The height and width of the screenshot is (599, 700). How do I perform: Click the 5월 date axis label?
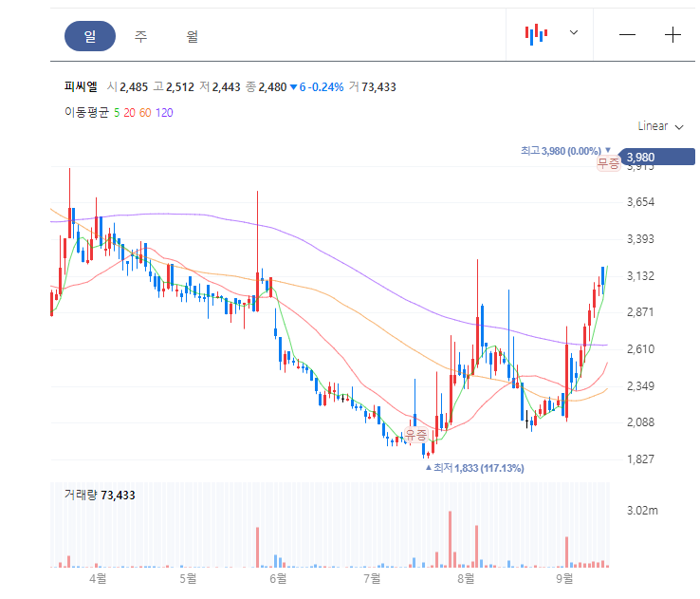(188, 579)
